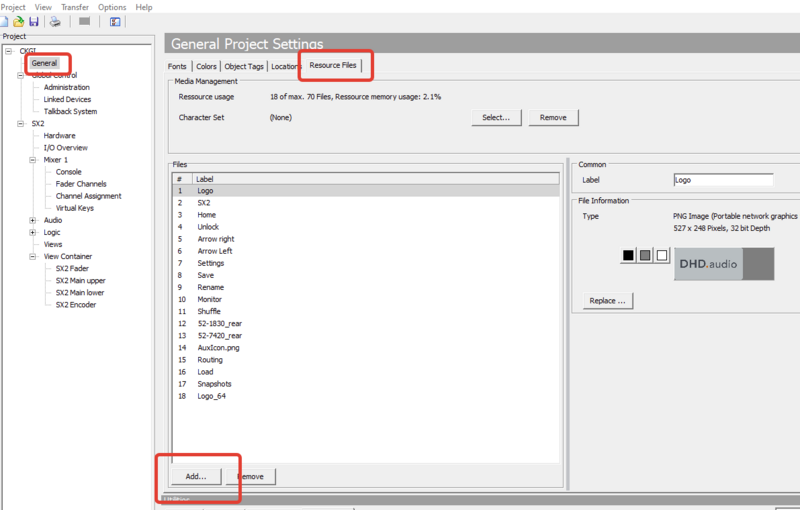Click the Label text field containing Logo
800x510 pixels.
click(723, 180)
